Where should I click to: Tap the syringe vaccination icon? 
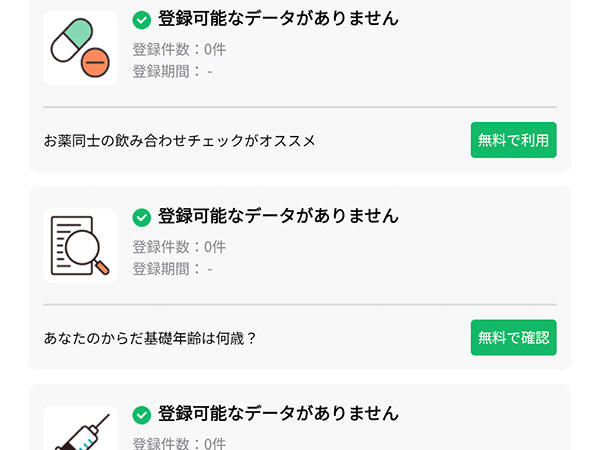coord(80,428)
